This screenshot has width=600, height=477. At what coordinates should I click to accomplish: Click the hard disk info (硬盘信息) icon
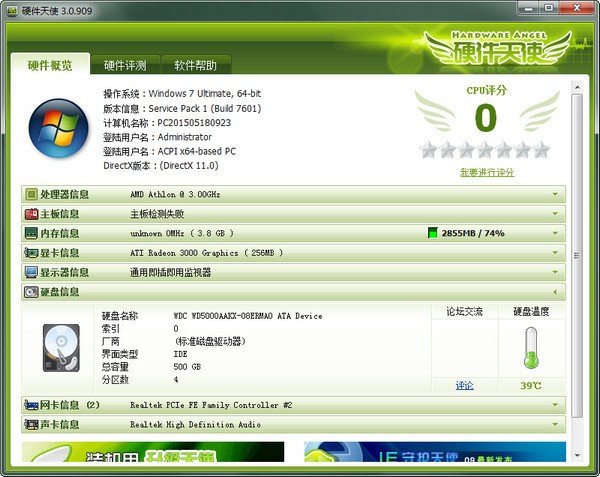(31, 292)
